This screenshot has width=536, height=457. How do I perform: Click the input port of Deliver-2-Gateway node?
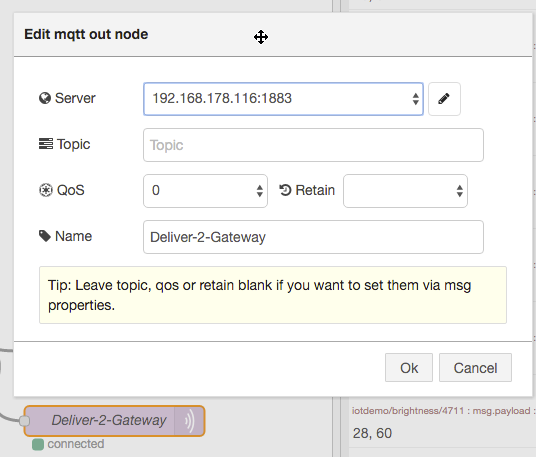click(24, 421)
